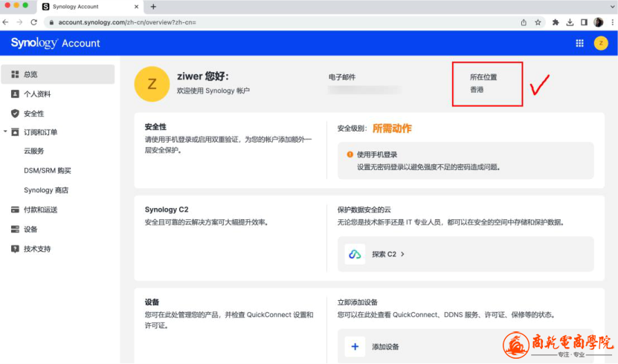Select the Synology Account browser tab
The height and width of the screenshot is (364, 618).
click(x=90, y=7)
